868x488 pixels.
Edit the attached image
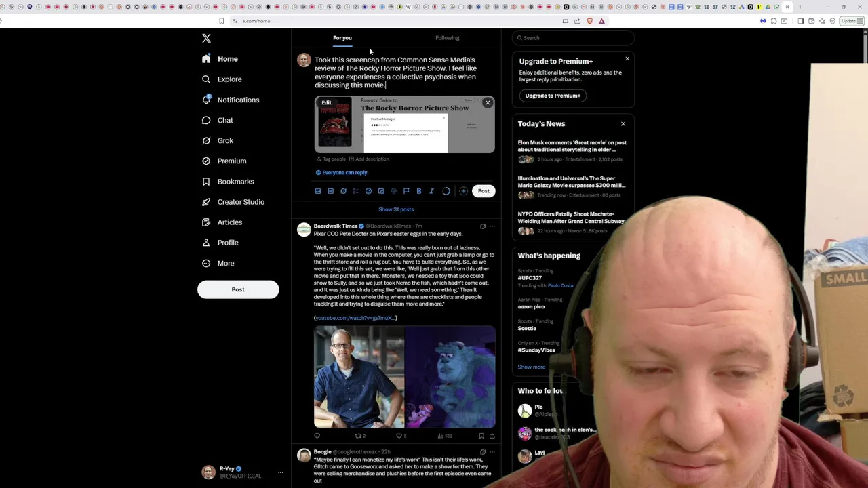pos(326,103)
